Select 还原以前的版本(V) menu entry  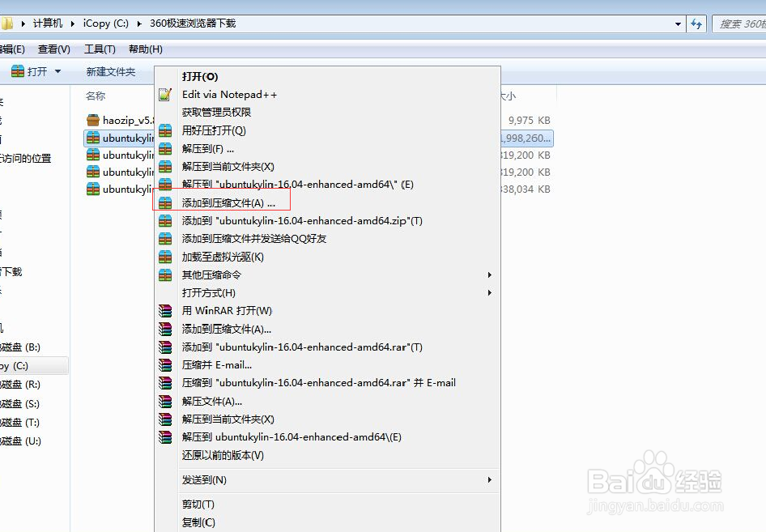coord(223,455)
